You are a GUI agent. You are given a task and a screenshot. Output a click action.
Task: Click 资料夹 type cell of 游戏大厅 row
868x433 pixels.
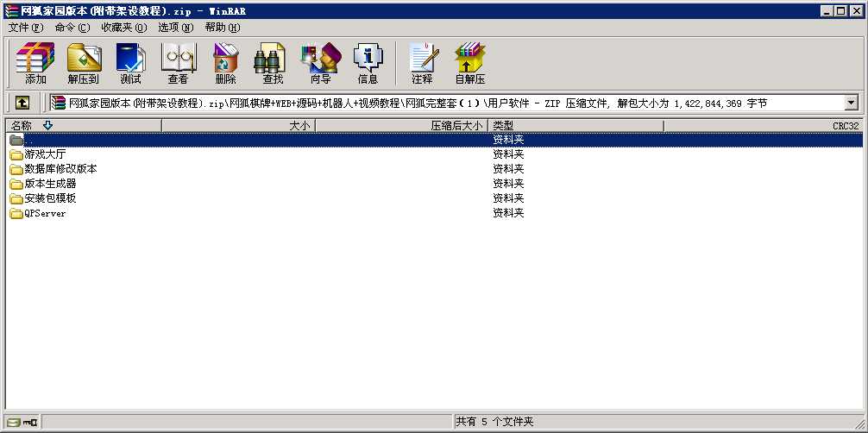(508, 154)
